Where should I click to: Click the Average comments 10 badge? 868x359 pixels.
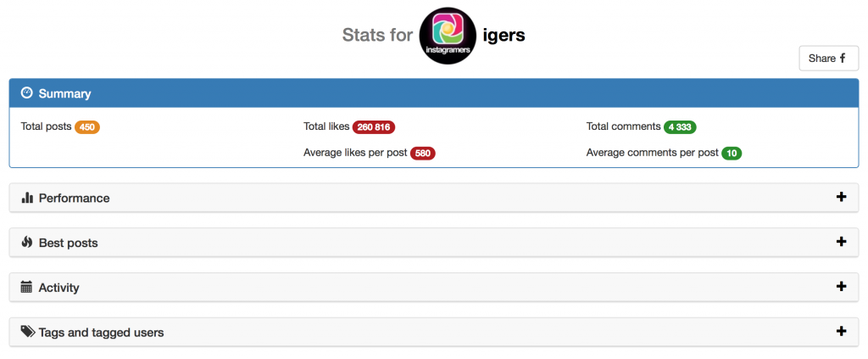tap(732, 154)
